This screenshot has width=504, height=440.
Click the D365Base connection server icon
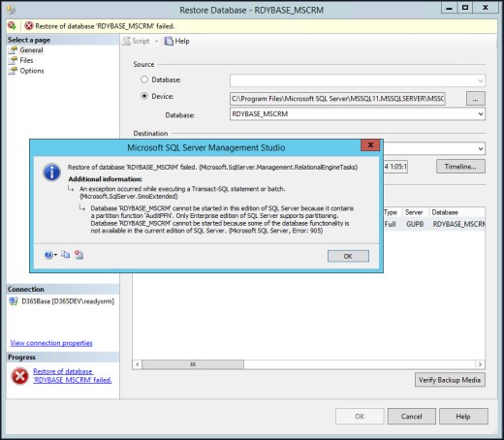[x=14, y=301]
